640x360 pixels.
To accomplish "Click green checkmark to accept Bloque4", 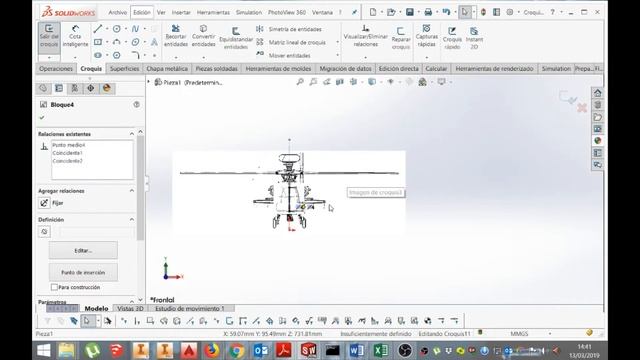I will (42, 118).
